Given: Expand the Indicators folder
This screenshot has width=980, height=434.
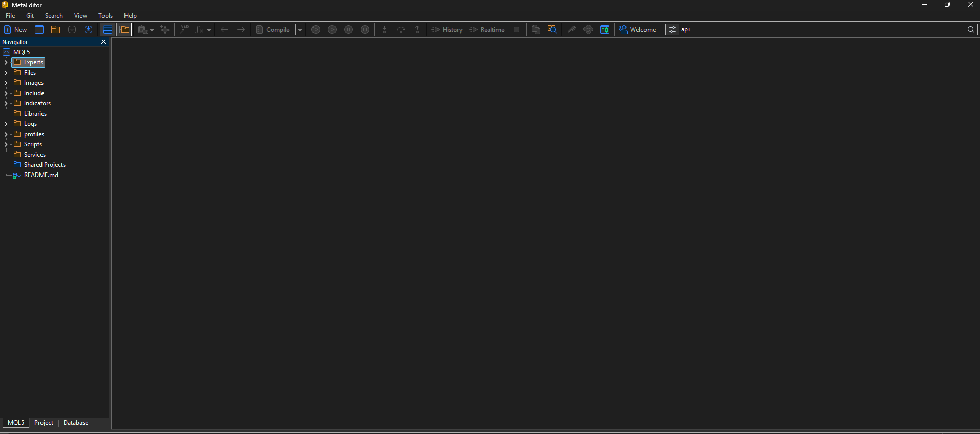Looking at the screenshot, I should pos(6,103).
